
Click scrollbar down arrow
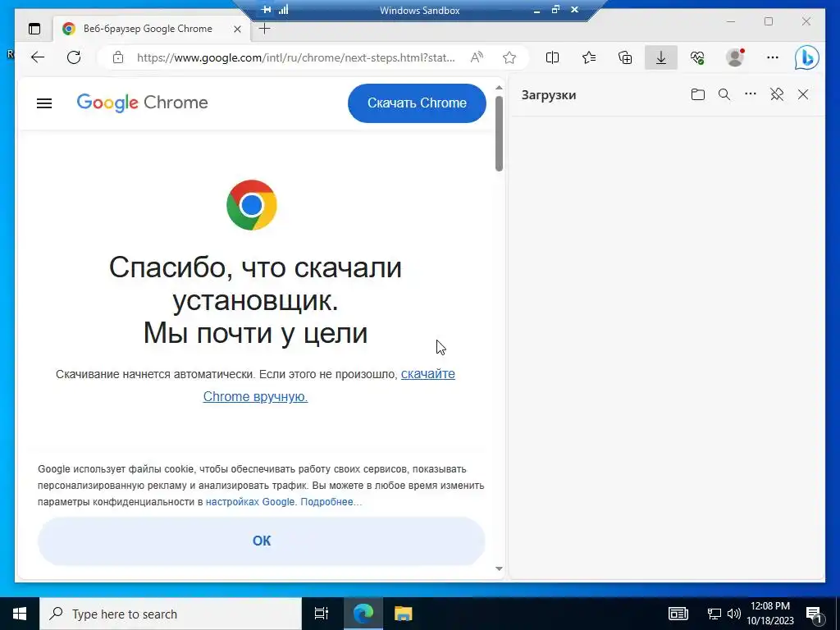[x=500, y=569]
